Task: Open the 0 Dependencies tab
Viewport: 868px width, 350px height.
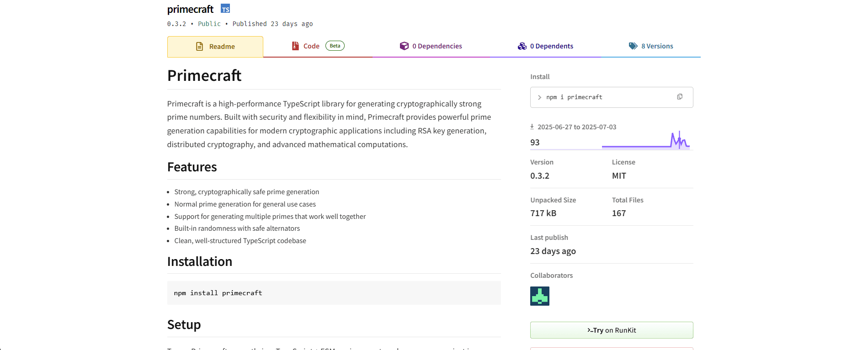Action: click(x=431, y=46)
